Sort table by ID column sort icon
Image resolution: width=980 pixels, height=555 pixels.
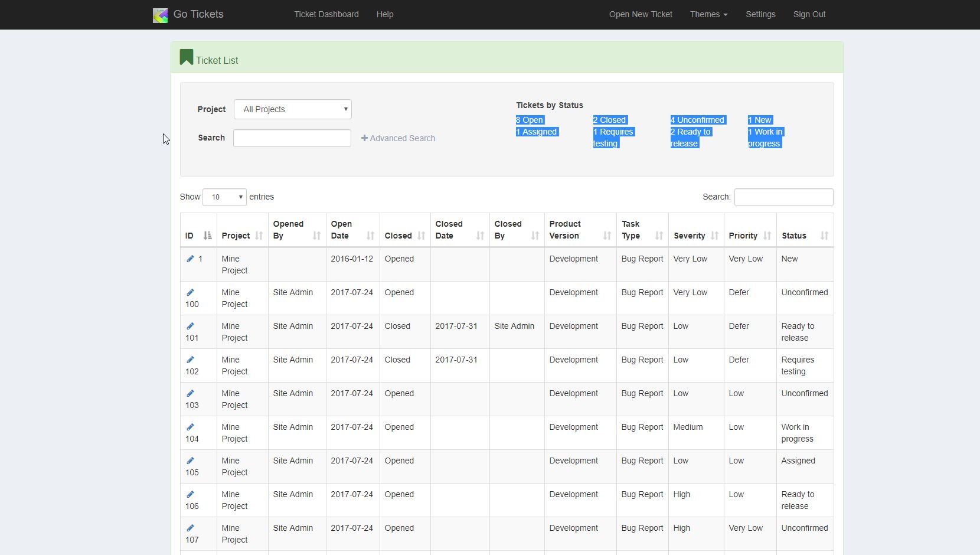point(207,236)
